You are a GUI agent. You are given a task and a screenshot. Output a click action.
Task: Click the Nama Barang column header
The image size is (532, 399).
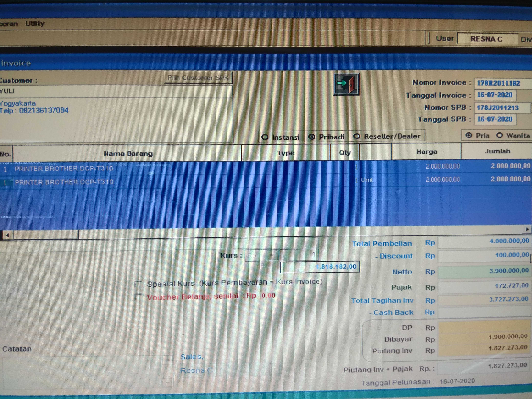[128, 153]
